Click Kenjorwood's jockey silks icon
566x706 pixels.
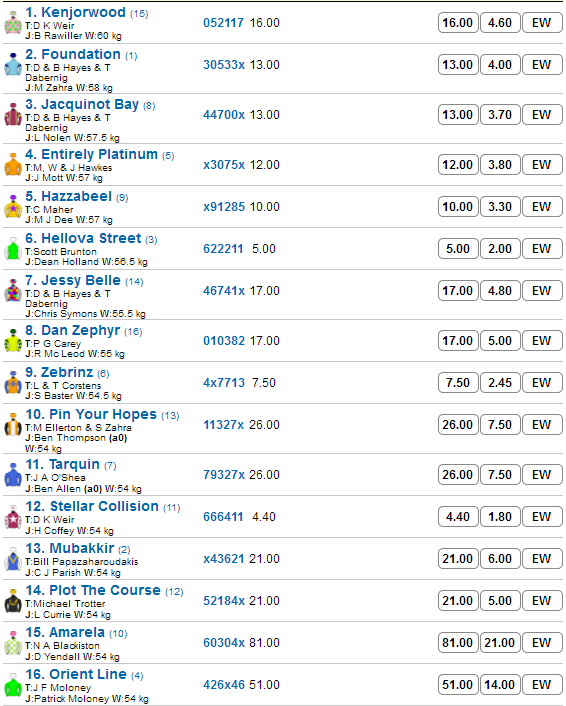click(x=13, y=23)
